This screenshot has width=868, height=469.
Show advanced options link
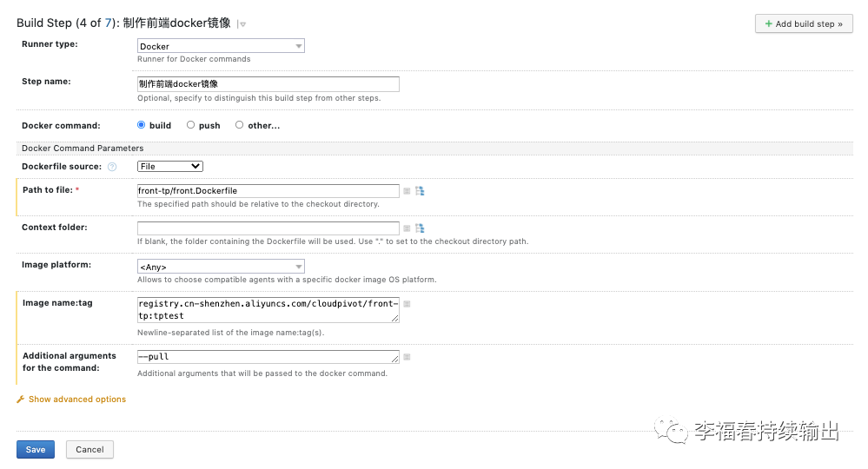click(x=77, y=400)
